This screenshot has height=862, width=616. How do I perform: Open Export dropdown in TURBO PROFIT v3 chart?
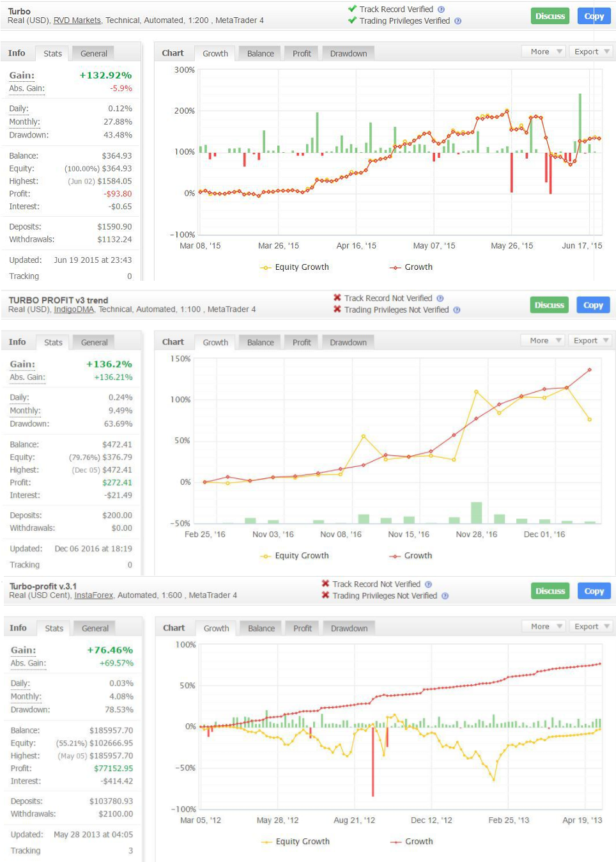click(x=590, y=341)
